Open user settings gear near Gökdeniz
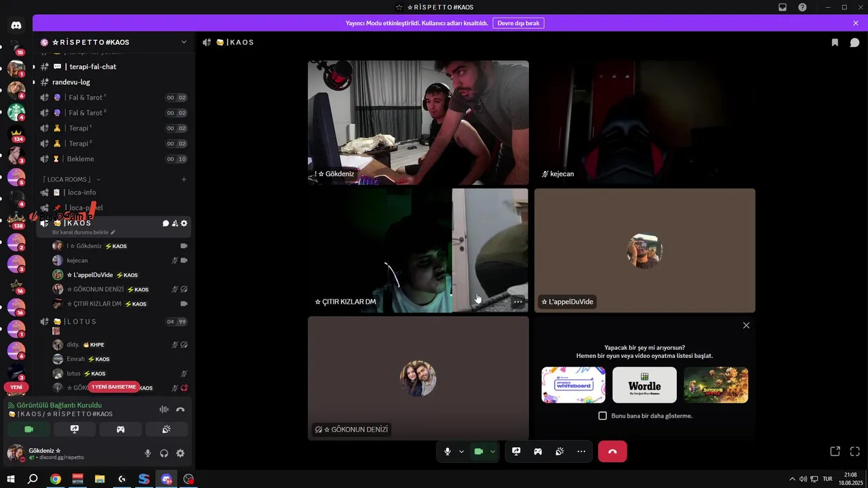The height and width of the screenshot is (488, 868). (x=180, y=453)
